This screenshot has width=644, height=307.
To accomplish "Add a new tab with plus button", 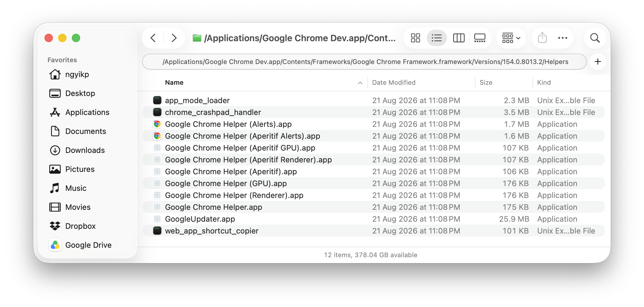I will point(598,62).
